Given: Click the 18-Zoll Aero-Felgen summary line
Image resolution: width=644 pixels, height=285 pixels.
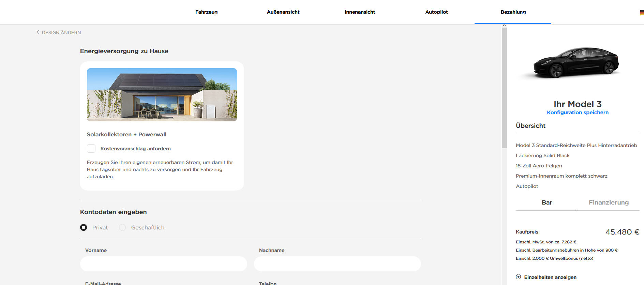Looking at the screenshot, I should (x=539, y=166).
